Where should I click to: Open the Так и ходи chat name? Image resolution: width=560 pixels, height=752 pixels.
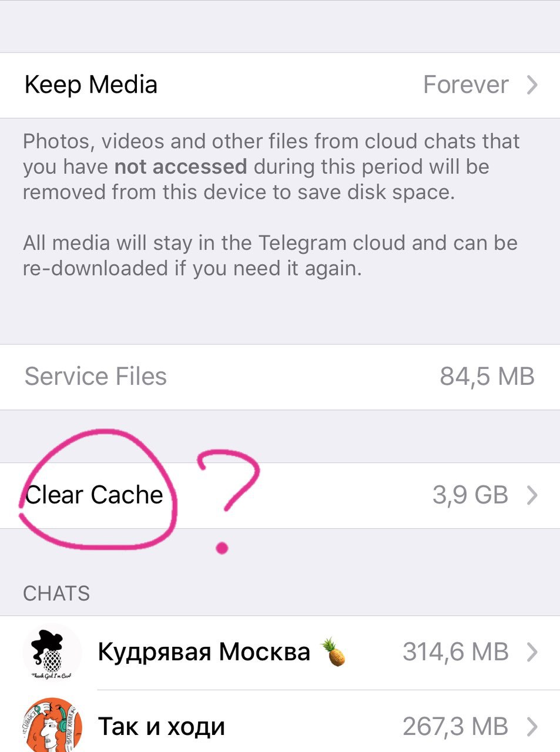(x=162, y=727)
